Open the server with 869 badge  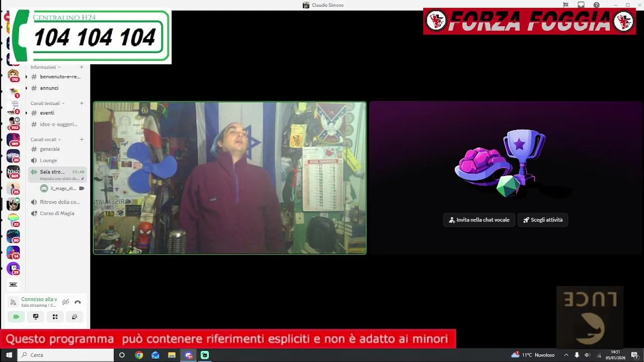click(x=13, y=172)
